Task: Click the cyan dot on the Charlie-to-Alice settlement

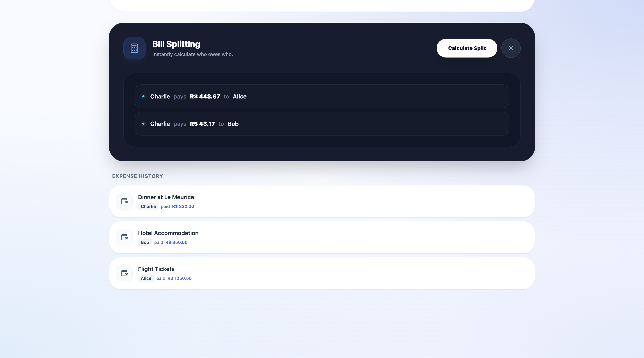Action: (144, 97)
